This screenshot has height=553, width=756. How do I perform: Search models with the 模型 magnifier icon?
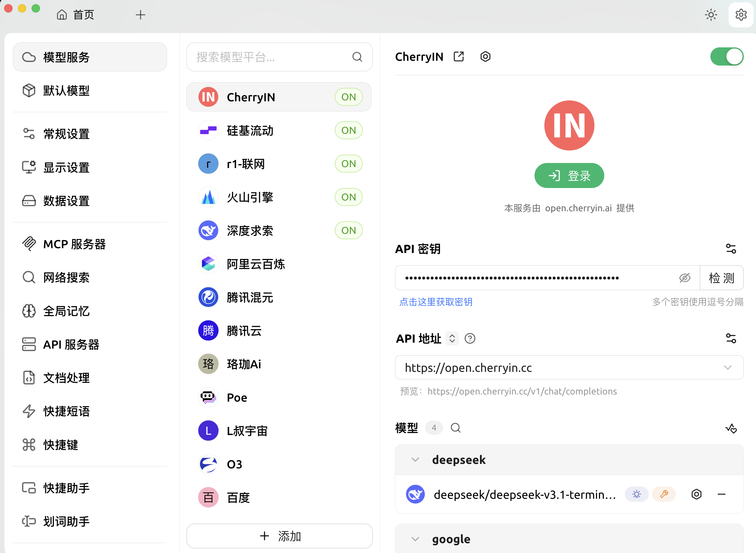click(x=456, y=428)
